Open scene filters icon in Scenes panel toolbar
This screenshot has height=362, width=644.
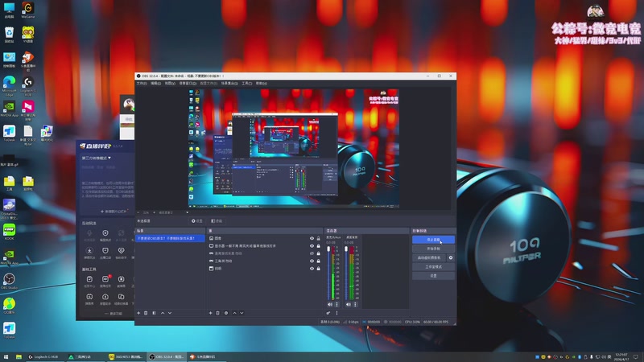(x=154, y=313)
